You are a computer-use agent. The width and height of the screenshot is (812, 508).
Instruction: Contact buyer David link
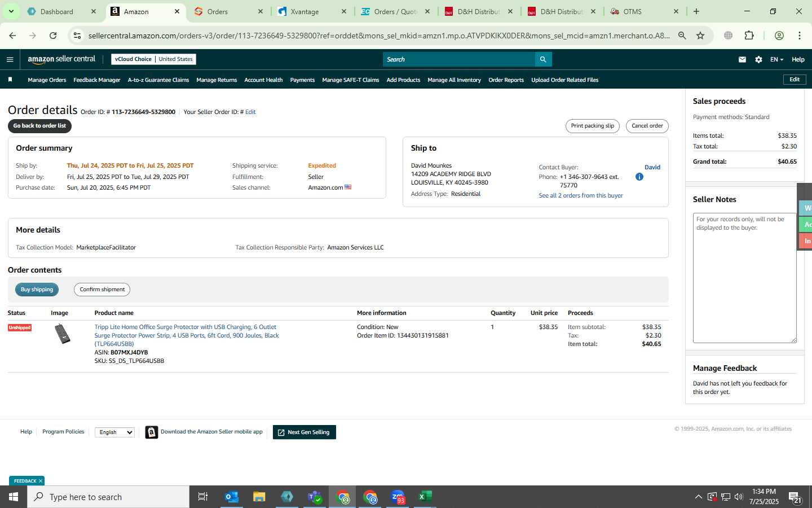tap(652, 167)
